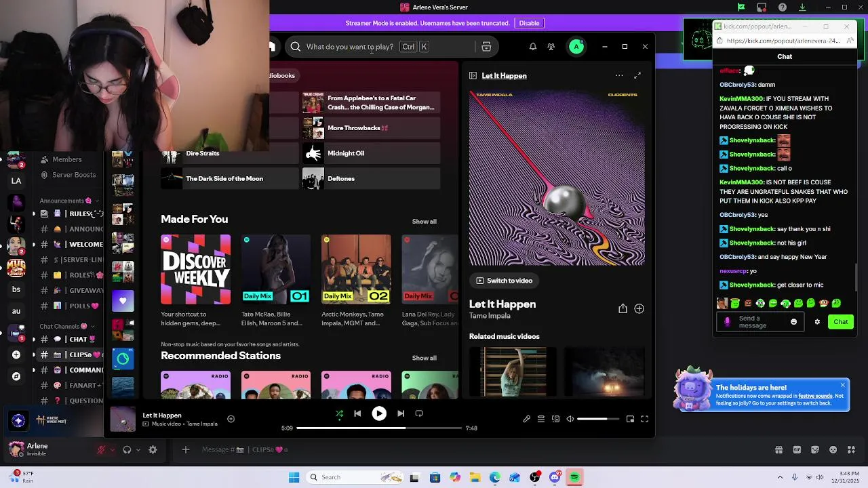Skip to previous track
Image resolution: width=868 pixels, height=488 pixels.
point(357,413)
